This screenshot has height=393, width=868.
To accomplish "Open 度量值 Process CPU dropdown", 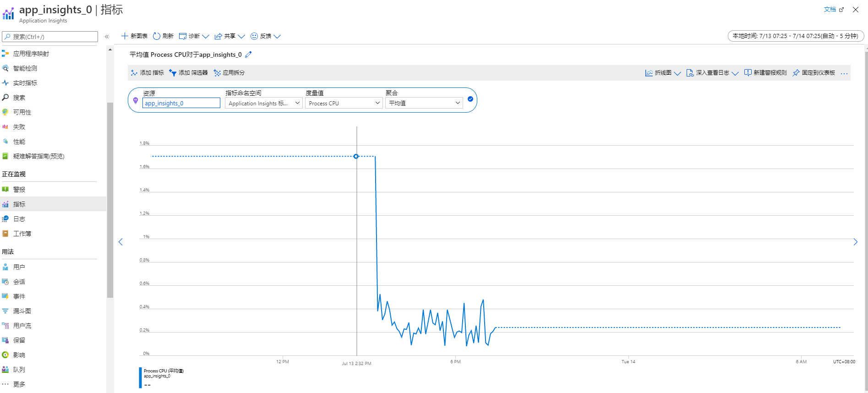I will 344,103.
